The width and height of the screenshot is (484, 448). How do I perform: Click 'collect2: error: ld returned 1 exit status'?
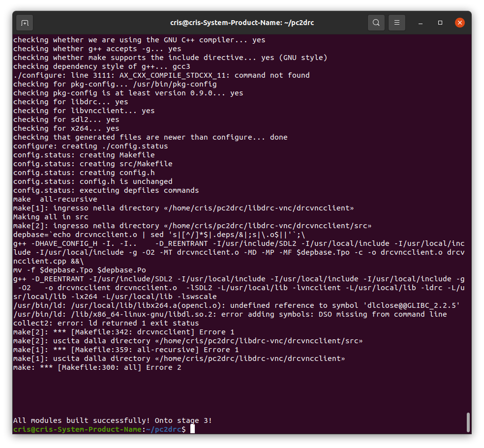(106, 323)
